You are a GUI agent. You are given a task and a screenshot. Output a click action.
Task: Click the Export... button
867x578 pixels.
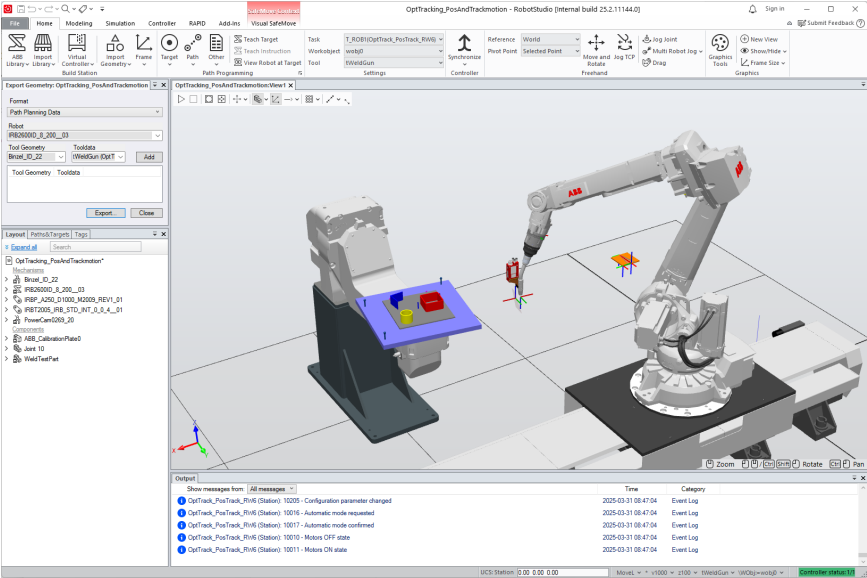pyautogui.click(x=105, y=213)
